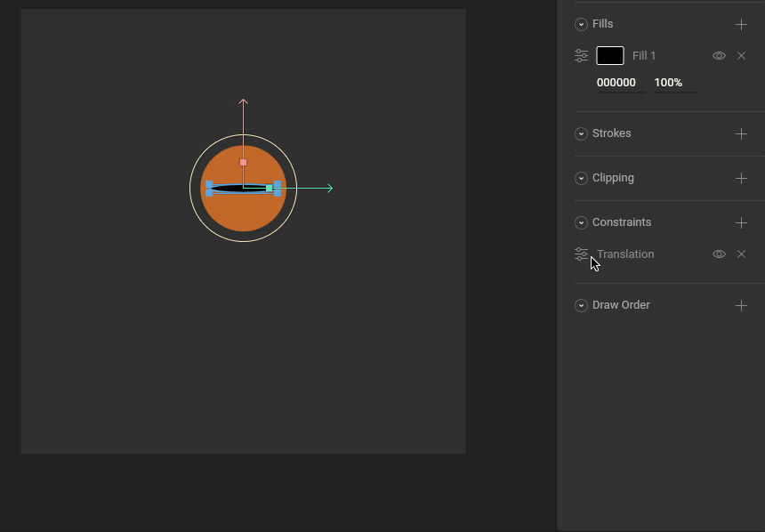This screenshot has width=765, height=532.
Task: Open the Translation constraint settings sliders icon
Action: pos(581,254)
